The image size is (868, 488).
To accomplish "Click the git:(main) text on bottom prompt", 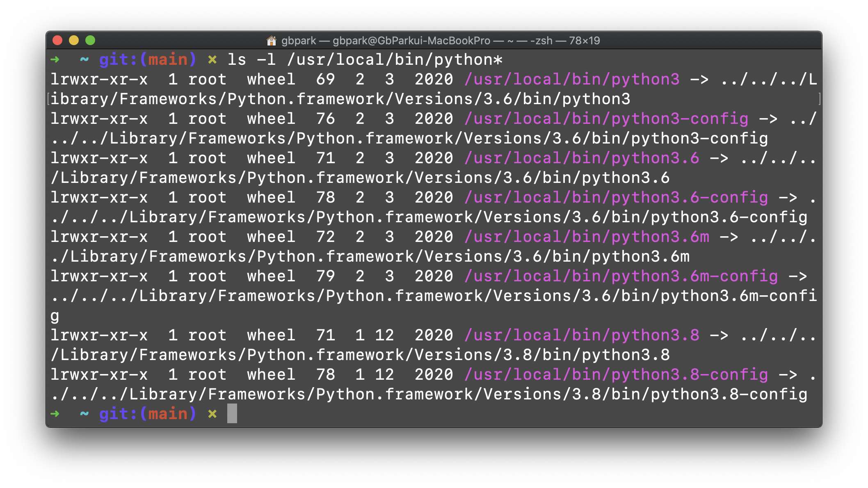I will 148,414.
